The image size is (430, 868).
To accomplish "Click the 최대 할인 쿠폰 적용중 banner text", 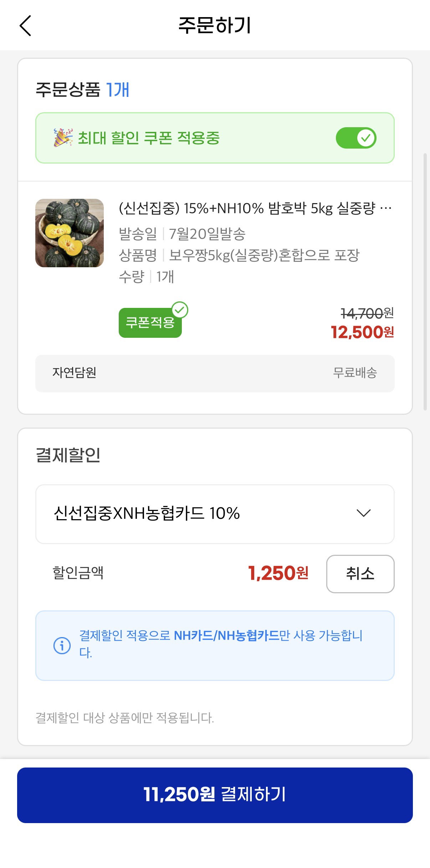I will 149,138.
